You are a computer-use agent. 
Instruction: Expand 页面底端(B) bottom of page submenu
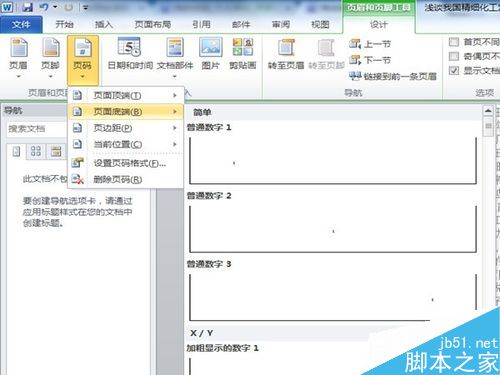click(x=126, y=111)
